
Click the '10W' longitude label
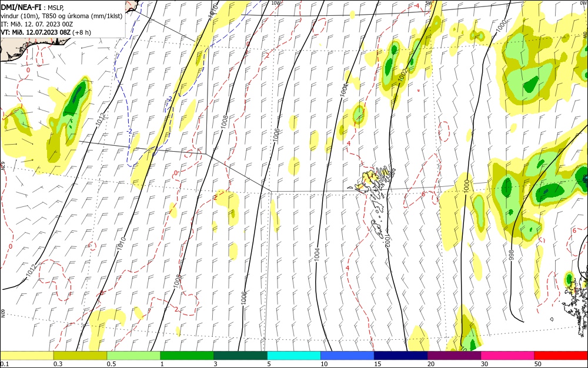(x=276, y=3)
